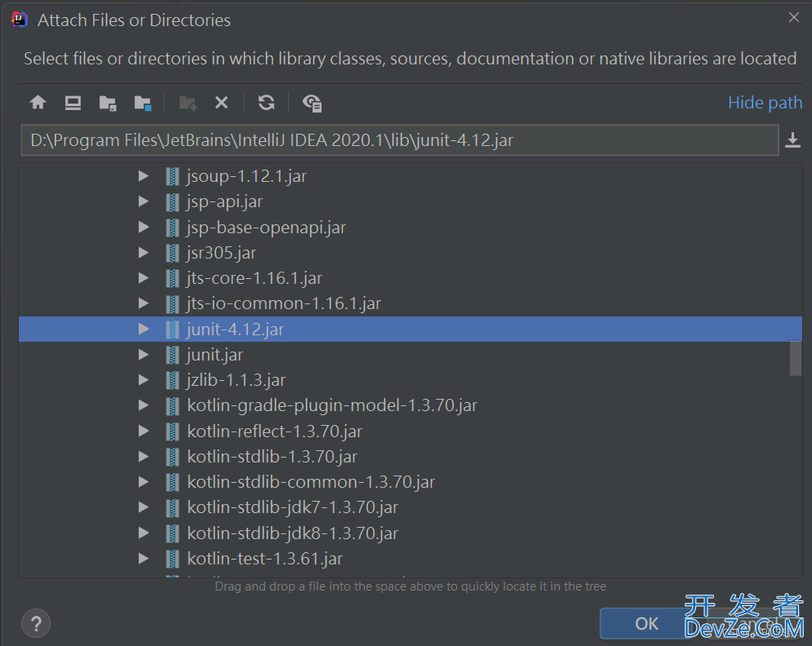Select jzlib-1.1.3.jar file
Image resolution: width=812 pixels, height=646 pixels.
tap(236, 380)
